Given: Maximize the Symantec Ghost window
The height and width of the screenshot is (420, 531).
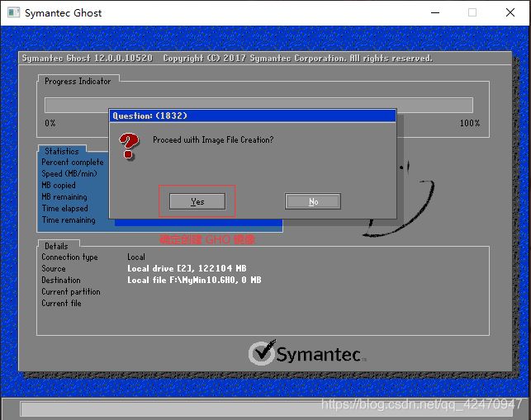Looking at the screenshot, I should (472, 13).
